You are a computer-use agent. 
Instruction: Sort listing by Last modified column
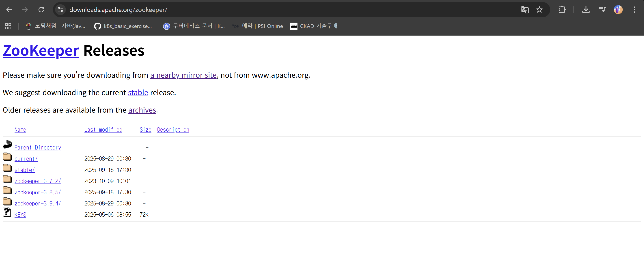coord(103,130)
